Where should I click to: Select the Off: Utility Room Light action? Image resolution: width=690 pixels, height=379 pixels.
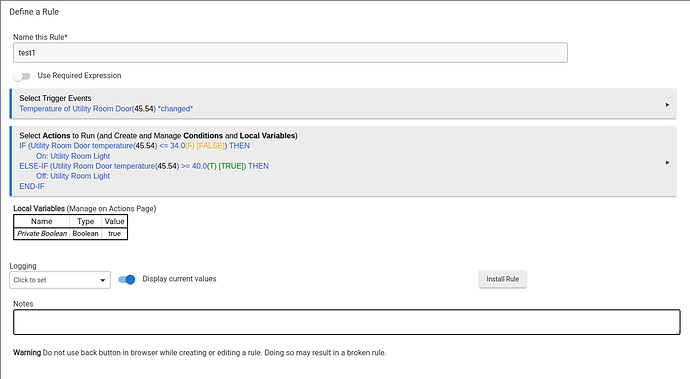click(73, 176)
